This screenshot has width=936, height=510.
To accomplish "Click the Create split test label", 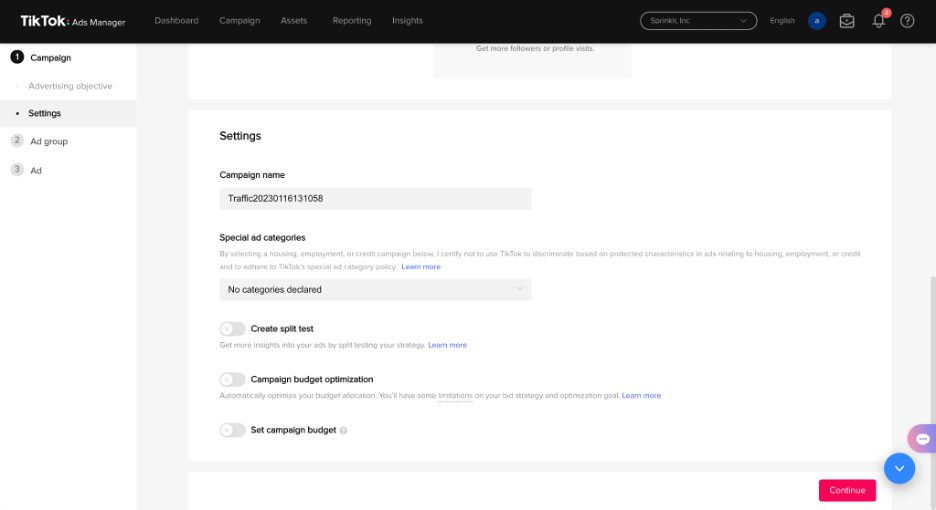I will (x=282, y=329).
